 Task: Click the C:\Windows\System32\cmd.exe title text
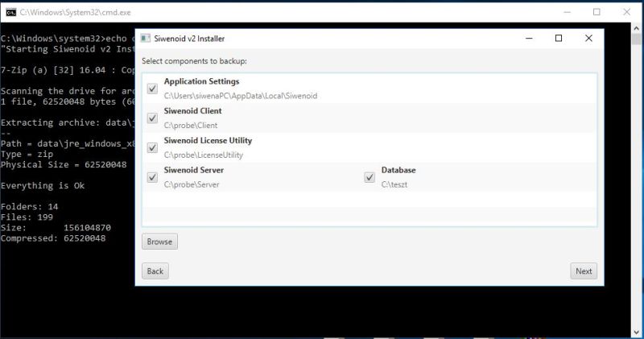click(x=75, y=12)
